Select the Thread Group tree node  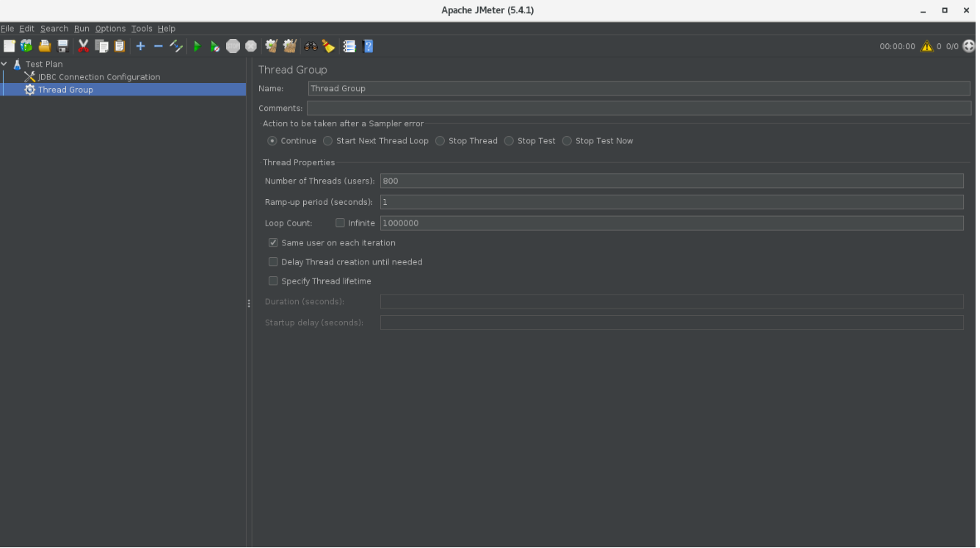point(65,90)
